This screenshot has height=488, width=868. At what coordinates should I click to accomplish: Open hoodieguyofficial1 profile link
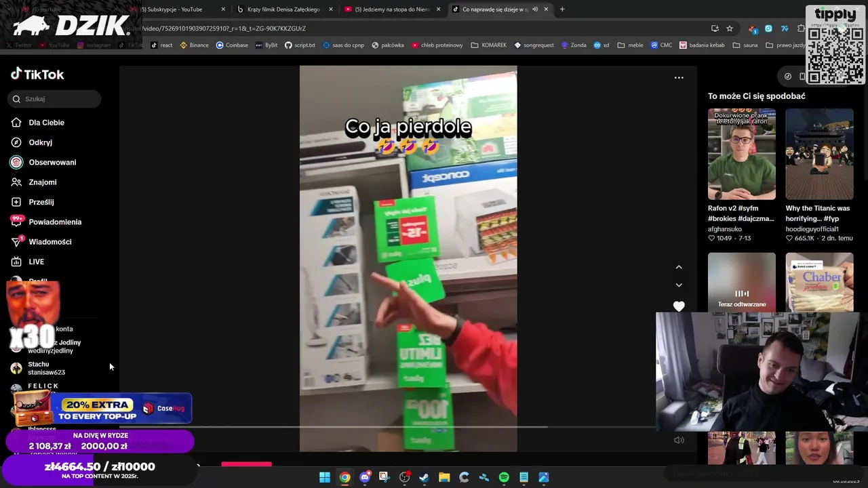pos(812,229)
